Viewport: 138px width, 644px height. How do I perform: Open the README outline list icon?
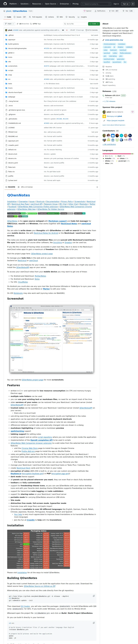tap(97, 187)
